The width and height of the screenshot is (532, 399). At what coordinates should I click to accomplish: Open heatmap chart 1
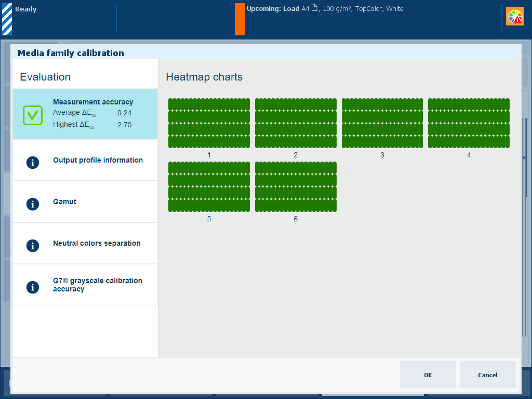click(x=209, y=123)
